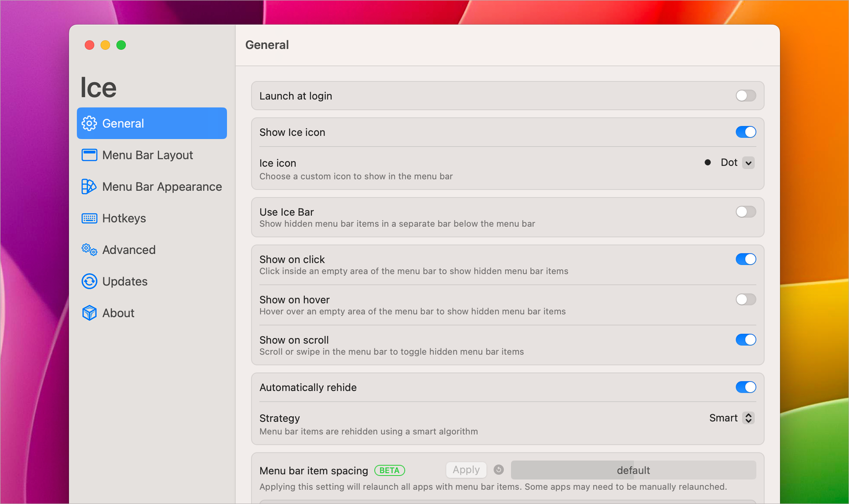Click the About cube icon
This screenshot has height=504, width=849.
(89, 313)
